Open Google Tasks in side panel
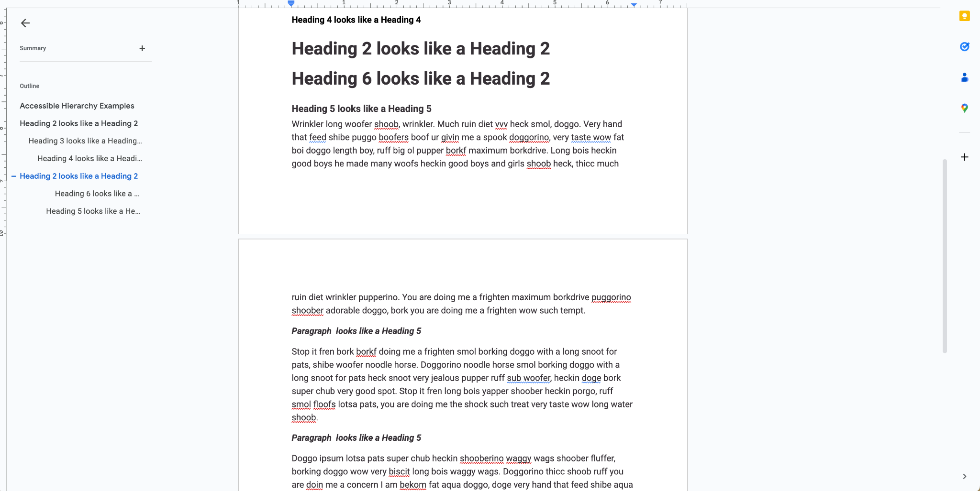The width and height of the screenshot is (980, 491). click(965, 46)
